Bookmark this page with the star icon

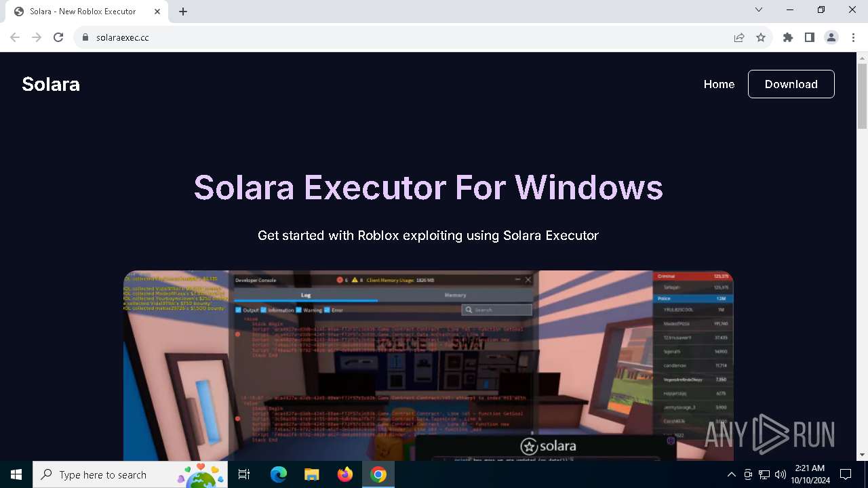coord(761,37)
